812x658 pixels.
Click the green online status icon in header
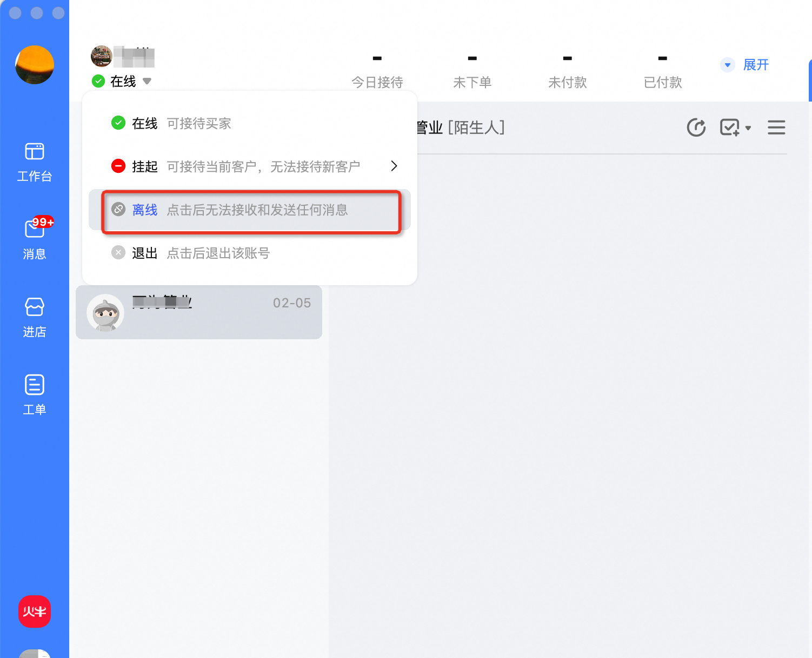(x=98, y=82)
